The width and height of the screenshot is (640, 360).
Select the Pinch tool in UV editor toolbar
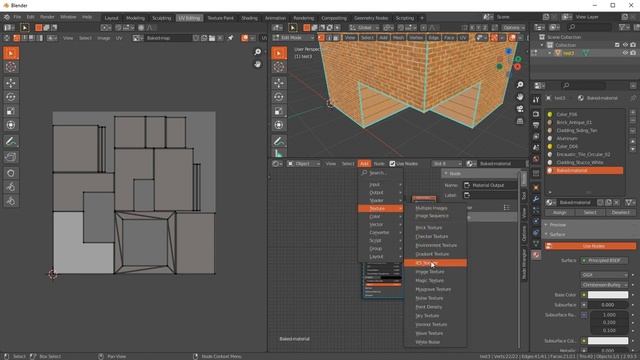point(11,201)
